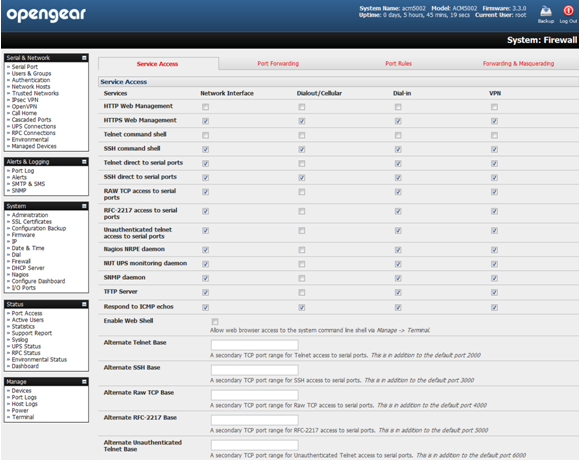Open the Trusted Networks link
This screenshot has width=579, height=460.
tap(35, 93)
